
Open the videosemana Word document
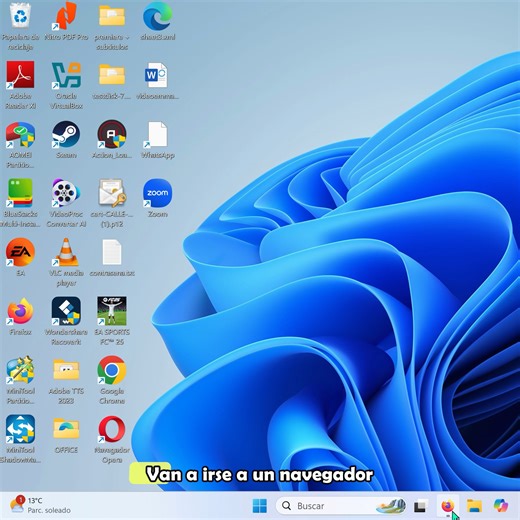[x=156, y=75]
